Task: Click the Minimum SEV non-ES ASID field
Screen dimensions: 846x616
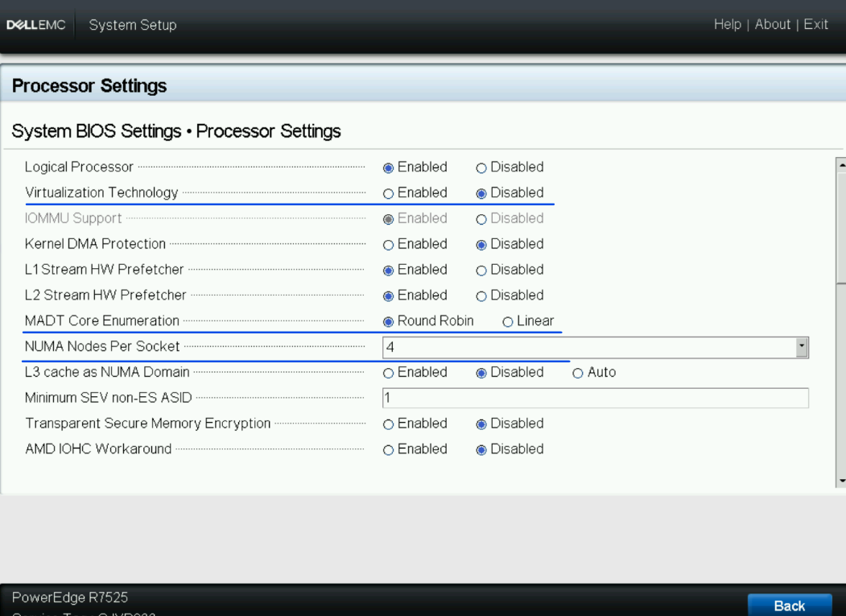Action: click(596, 397)
